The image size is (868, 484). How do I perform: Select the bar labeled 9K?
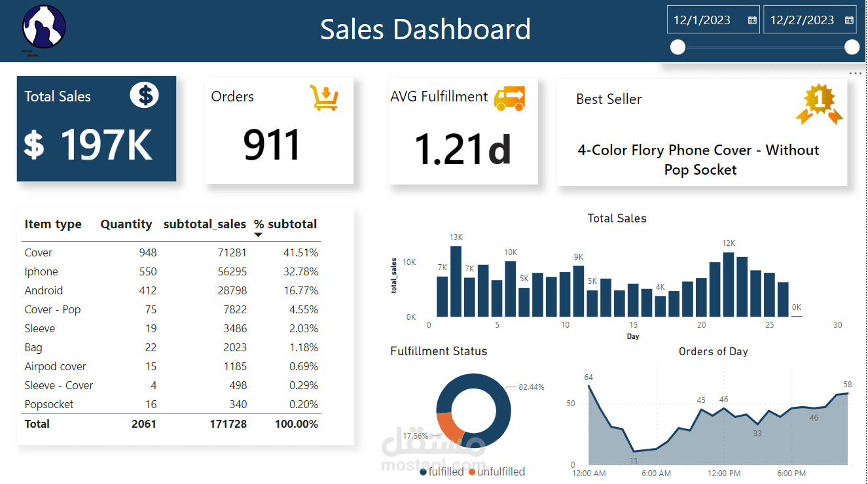pos(579,291)
